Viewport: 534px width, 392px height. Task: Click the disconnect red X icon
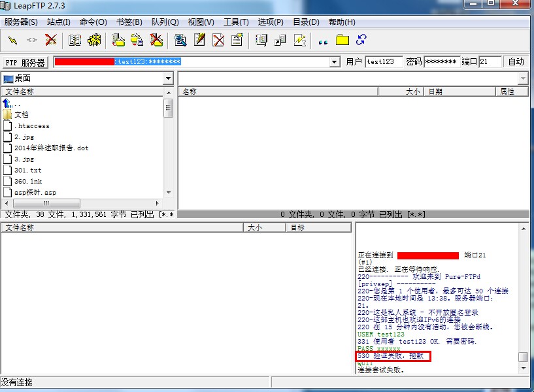(51, 40)
